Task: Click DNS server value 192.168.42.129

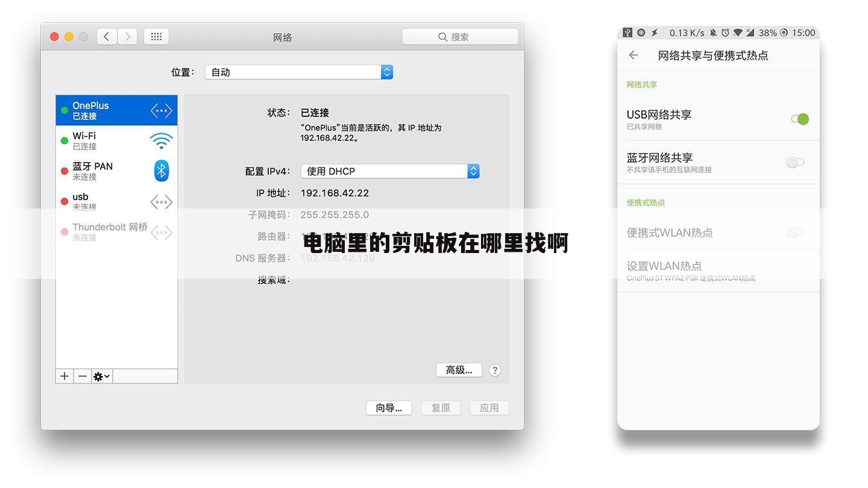Action: click(x=338, y=258)
